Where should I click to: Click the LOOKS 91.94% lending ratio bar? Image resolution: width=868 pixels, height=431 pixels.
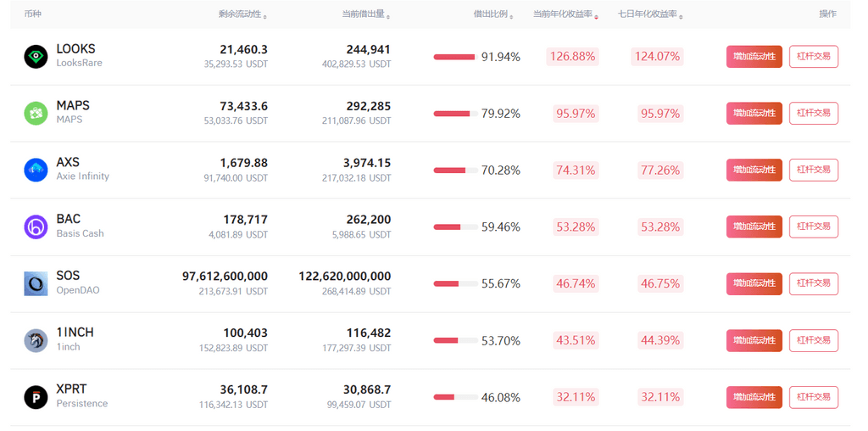(x=454, y=57)
